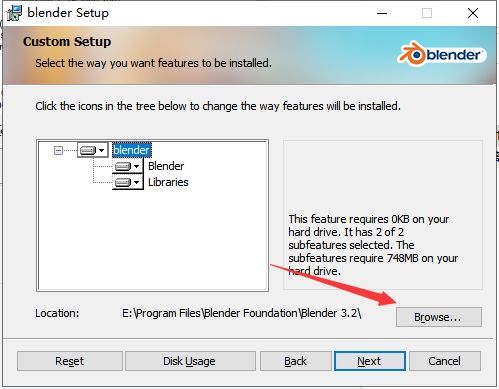
Task: Select the Libraries subfeature item
Action: coord(168,182)
